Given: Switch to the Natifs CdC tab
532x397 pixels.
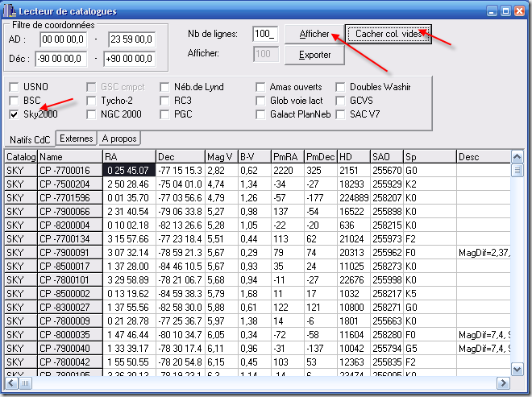Looking at the screenshot, I should click(x=30, y=139).
